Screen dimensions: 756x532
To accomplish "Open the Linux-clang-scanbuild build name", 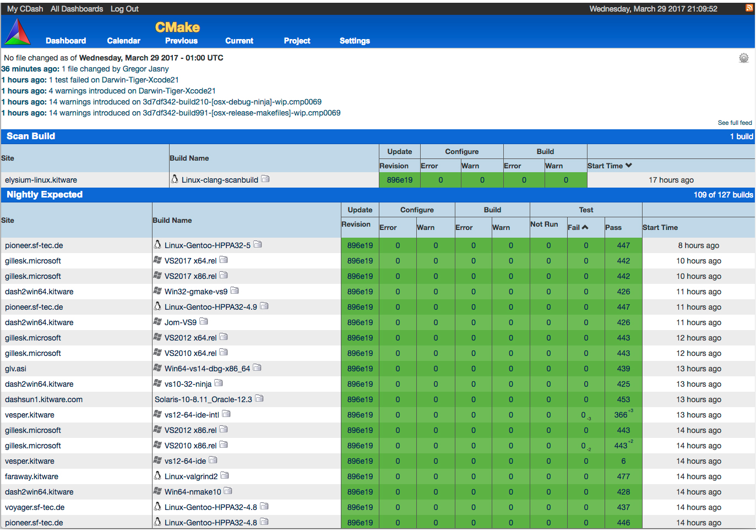I will pyautogui.click(x=220, y=180).
